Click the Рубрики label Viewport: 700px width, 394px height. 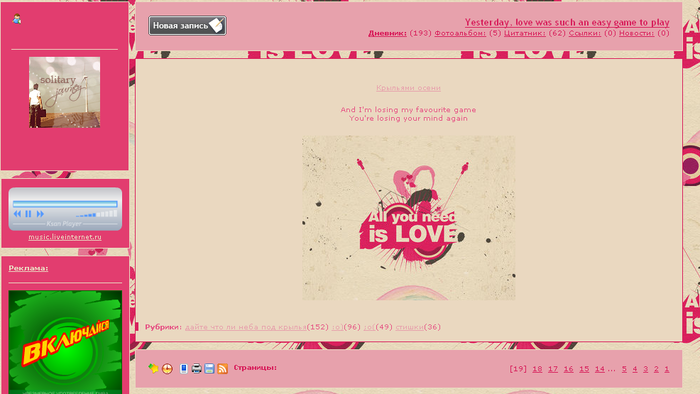(163, 327)
